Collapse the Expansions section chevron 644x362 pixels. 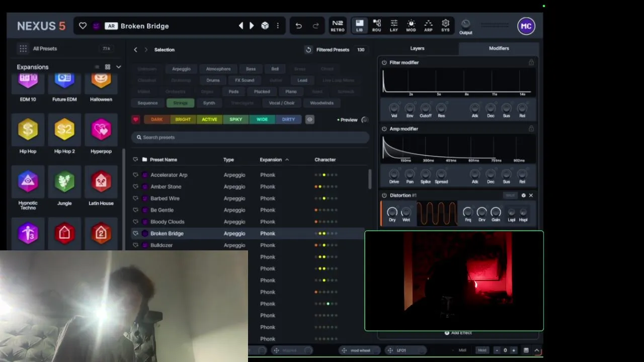pos(118,67)
